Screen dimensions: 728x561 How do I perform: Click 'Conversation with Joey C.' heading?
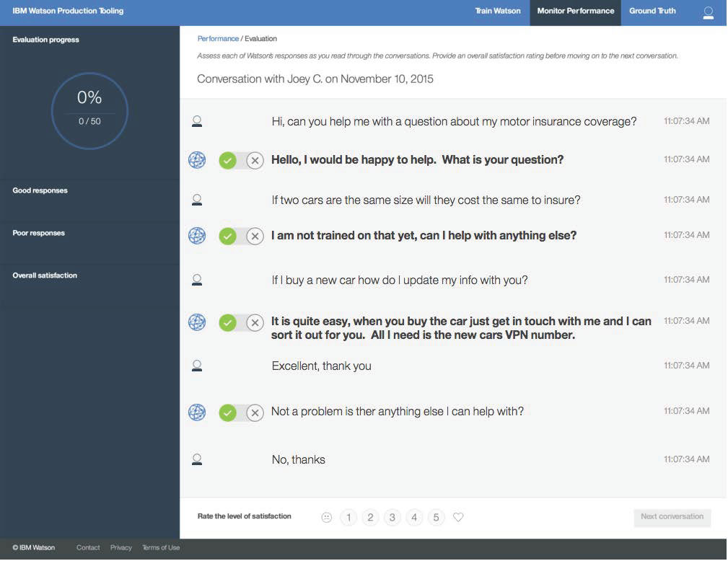[315, 79]
